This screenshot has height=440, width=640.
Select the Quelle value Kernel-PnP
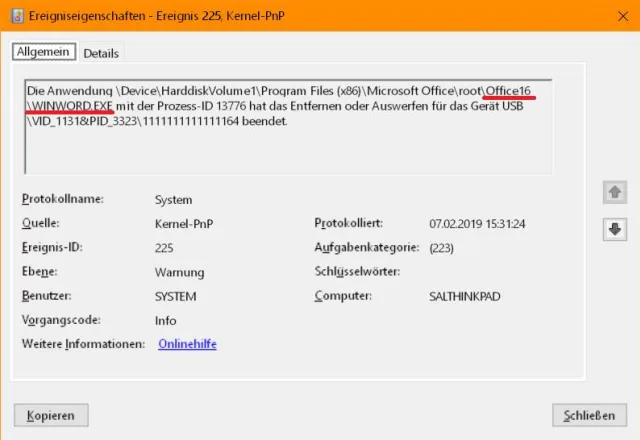click(x=184, y=224)
